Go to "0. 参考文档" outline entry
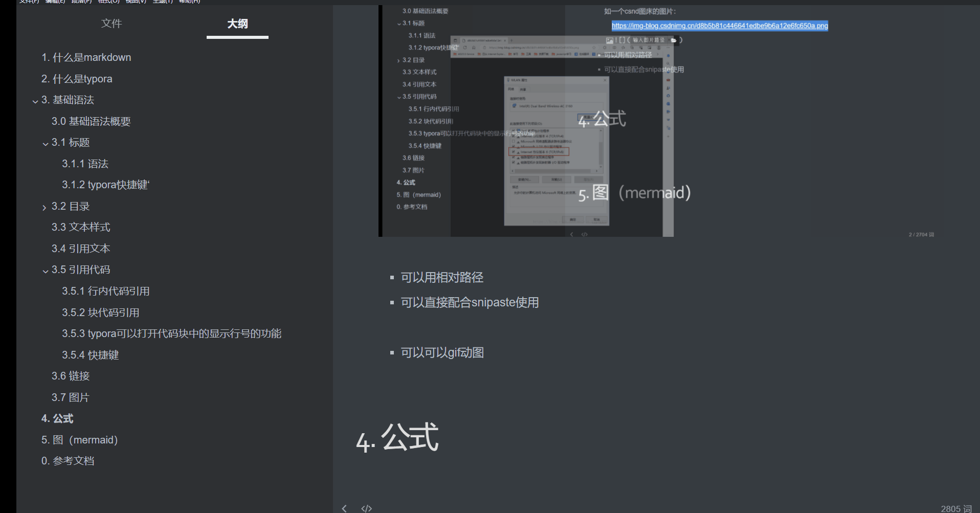Viewport: 980px width, 513px height. [x=68, y=461]
